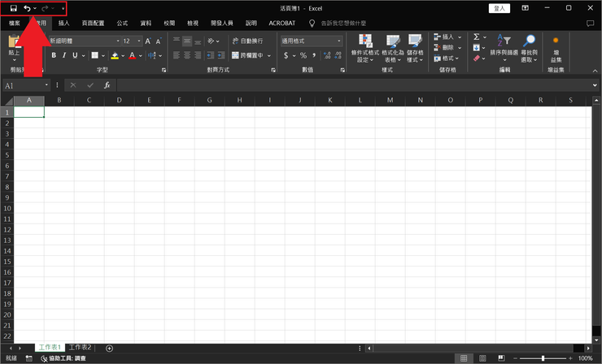Expand the number format combo box (通用格式)
The image size is (602, 364).
(339, 41)
